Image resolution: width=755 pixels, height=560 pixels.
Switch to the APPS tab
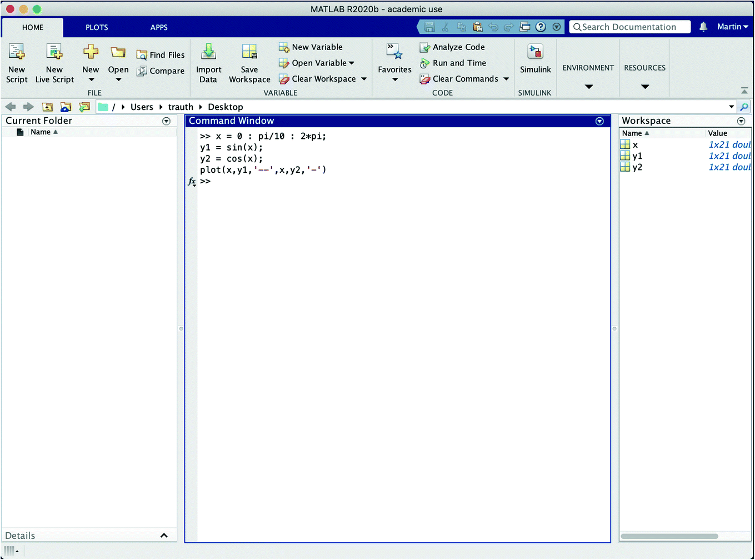pos(159,27)
